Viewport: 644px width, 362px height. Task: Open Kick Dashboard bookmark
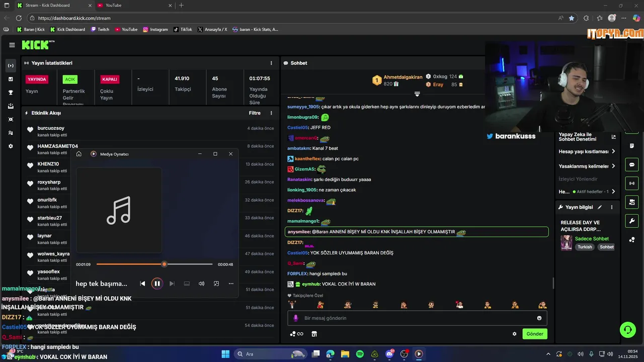pyautogui.click(x=67, y=30)
